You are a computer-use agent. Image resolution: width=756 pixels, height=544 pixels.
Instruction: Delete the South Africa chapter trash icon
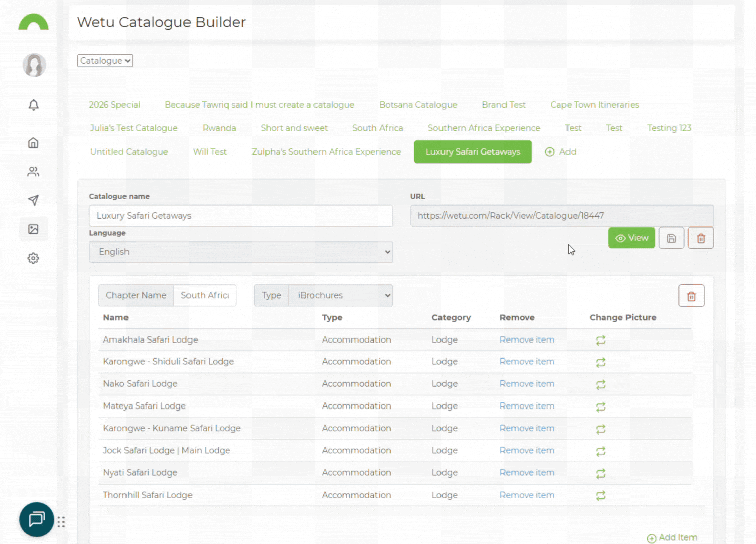click(691, 296)
